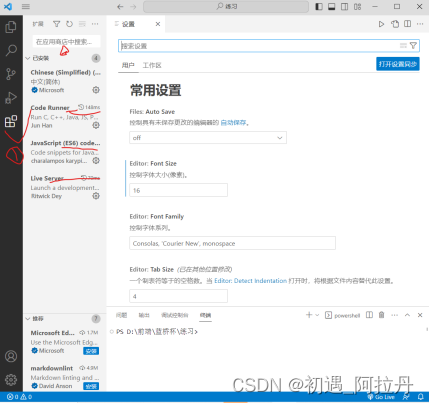Screen dimensions: 429x404
Task: Select the Settings editor tab
Action: tap(136, 24)
